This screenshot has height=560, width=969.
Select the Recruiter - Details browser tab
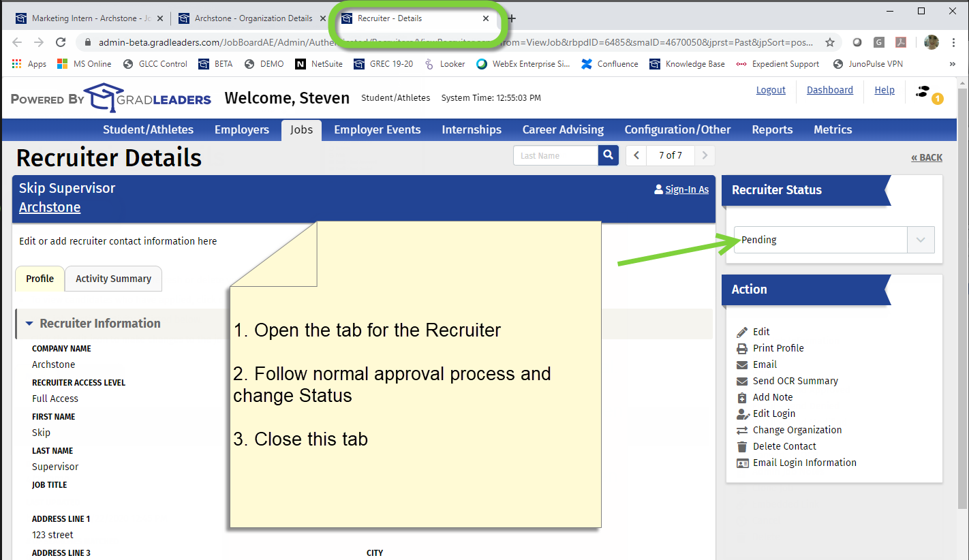[x=416, y=18]
